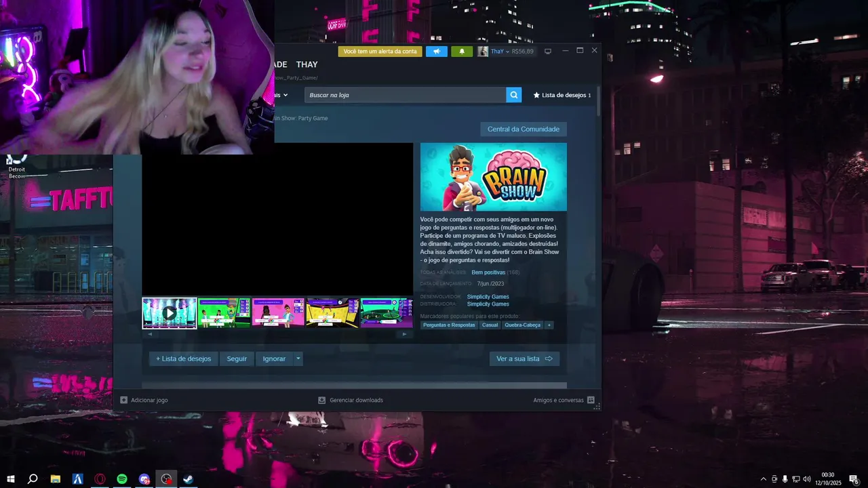Open the Discord taskbar icon
This screenshot has height=488, width=868.
coord(144,479)
